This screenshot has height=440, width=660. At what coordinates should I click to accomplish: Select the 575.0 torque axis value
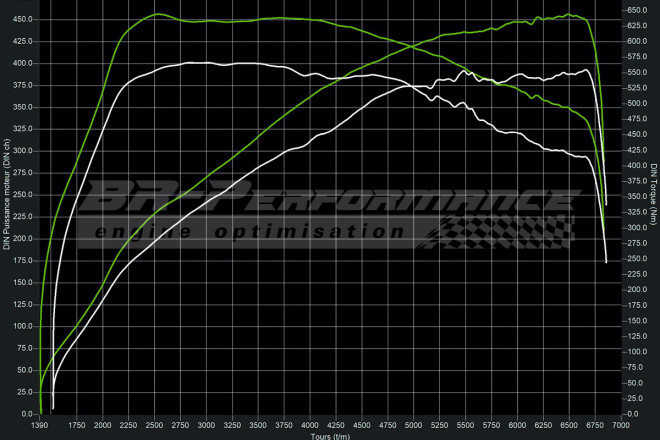pos(637,57)
